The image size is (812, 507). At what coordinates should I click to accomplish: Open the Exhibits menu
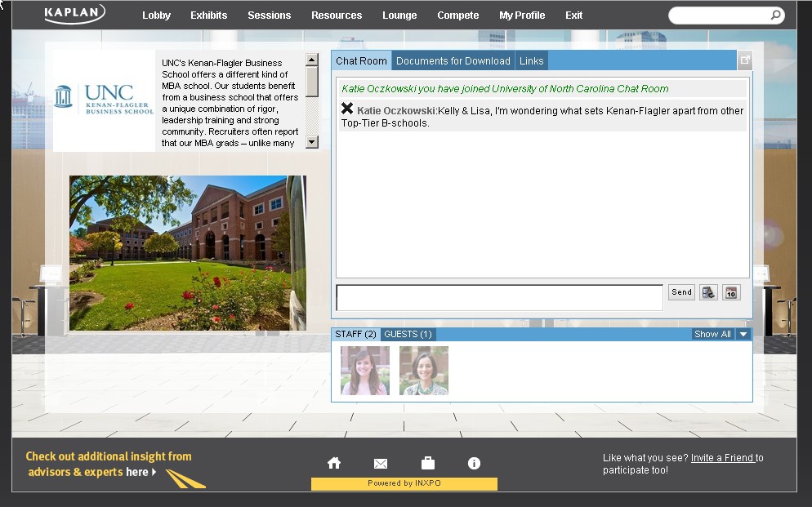pos(208,16)
